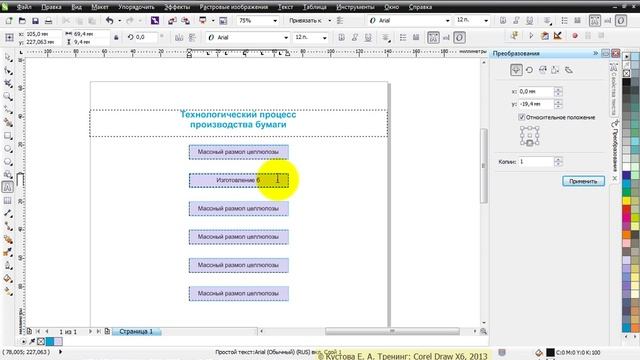Select the Pick tool in the toolbox
Screen dimensions: 640x360
click(8, 57)
